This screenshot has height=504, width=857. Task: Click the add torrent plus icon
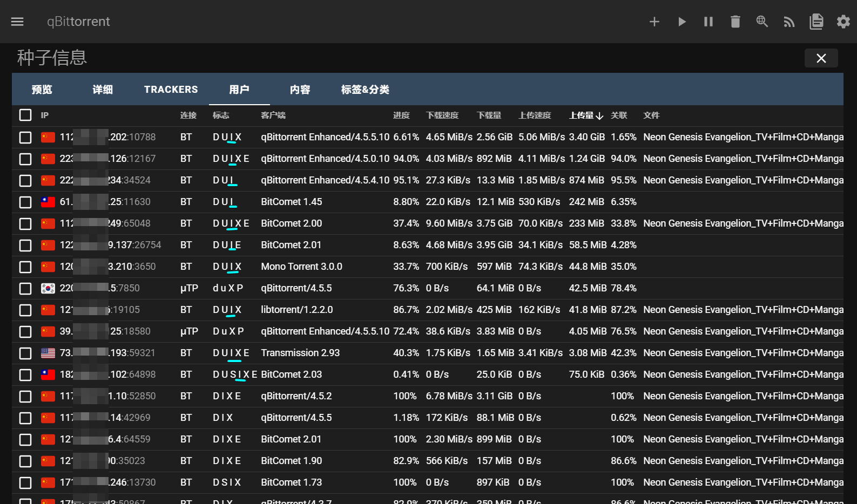pos(654,22)
